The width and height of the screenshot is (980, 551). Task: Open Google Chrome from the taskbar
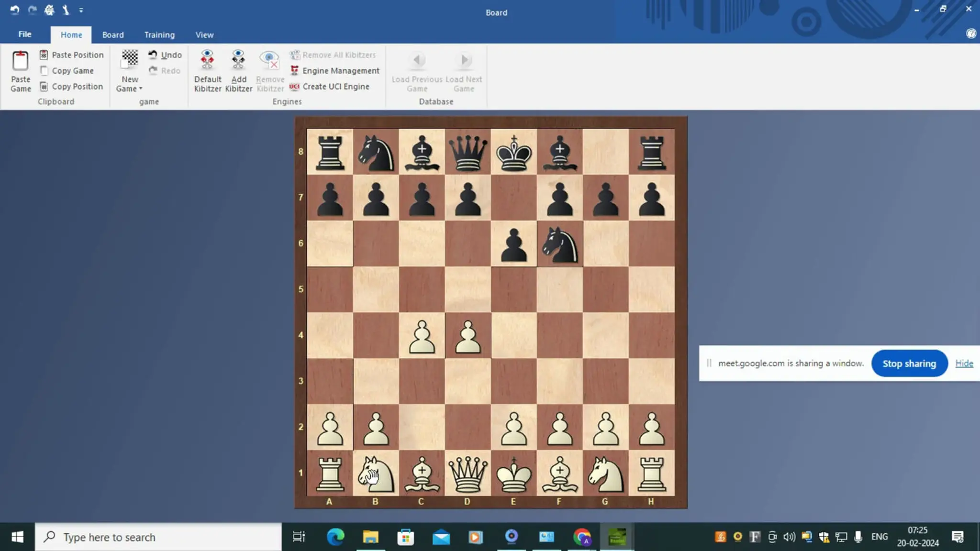(582, 537)
